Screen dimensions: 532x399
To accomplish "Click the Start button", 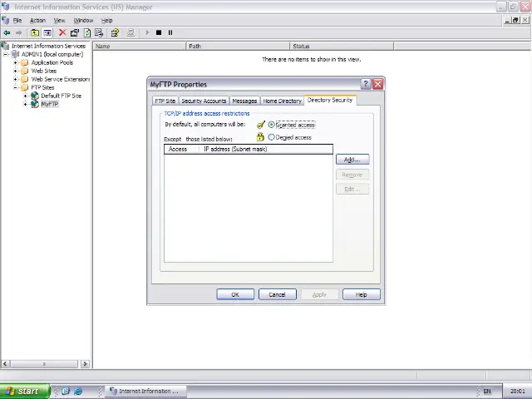I will pos(24,392).
